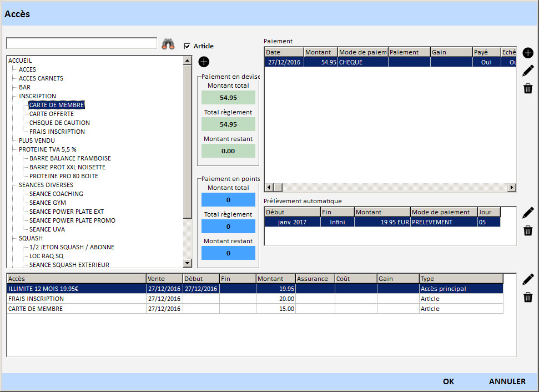539x392 pixels.
Task: Edit the selected Accès row with the pencil icon
Action: pyautogui.click(x=528, y=279)
